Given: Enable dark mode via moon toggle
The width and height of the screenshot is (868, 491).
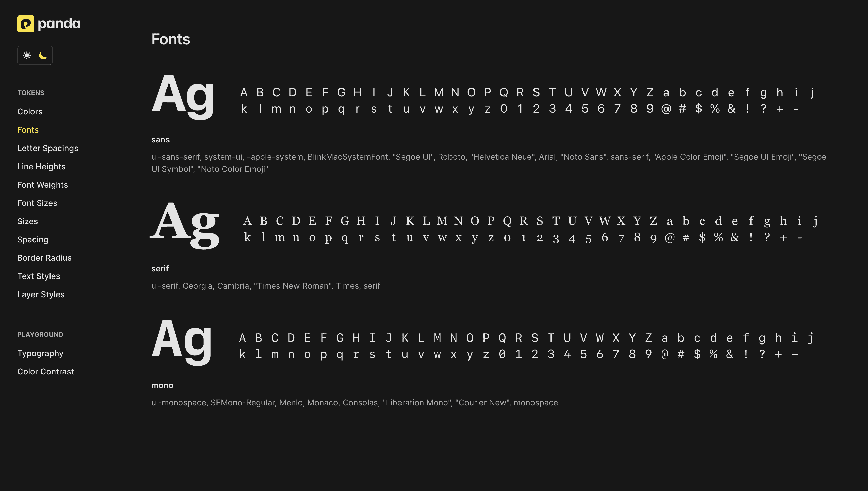Looking at the screenshot, I should pyautogui.click(x=43, y=55).
